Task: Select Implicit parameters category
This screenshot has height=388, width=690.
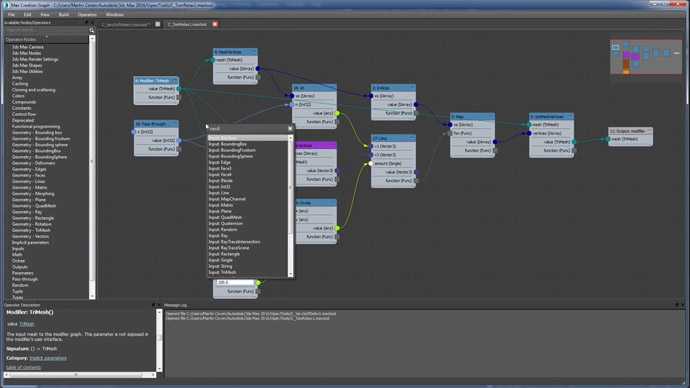Action: (30, 242)
